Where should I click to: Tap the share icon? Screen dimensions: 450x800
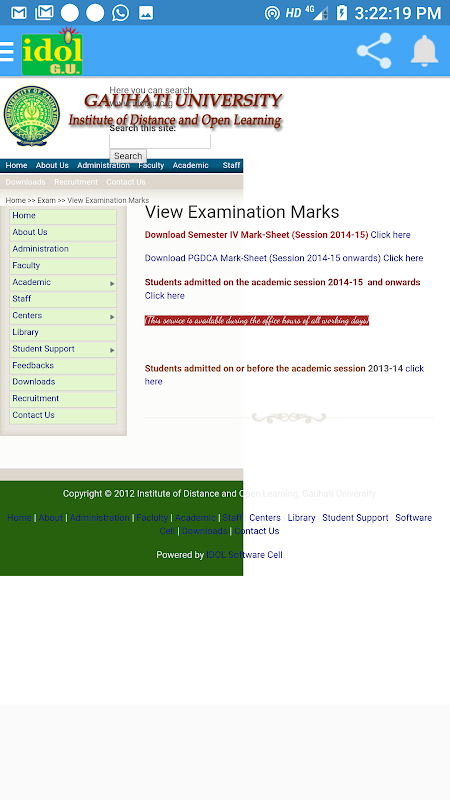(x=374, y=51)
